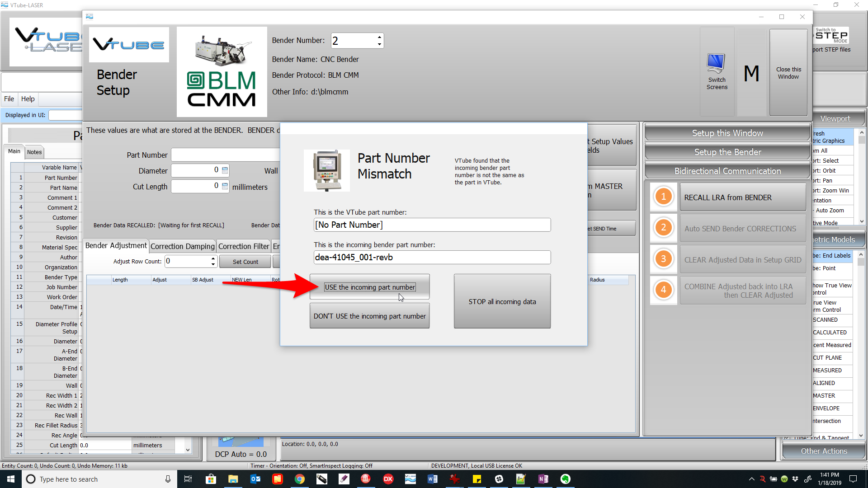Switch to the Notes tab
The image size is (868, 488).
(x=34, y=152)
